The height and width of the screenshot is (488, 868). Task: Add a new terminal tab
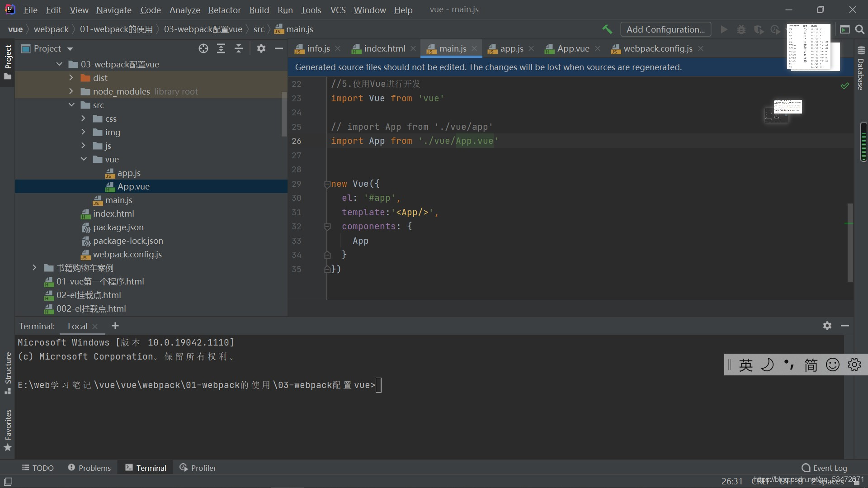(x=115, y=326)
